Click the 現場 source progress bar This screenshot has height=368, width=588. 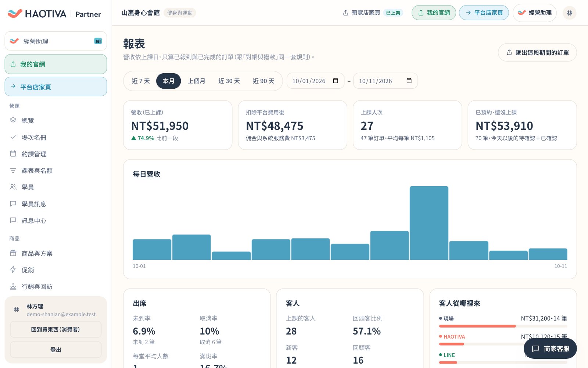click(x=503, y=326)
